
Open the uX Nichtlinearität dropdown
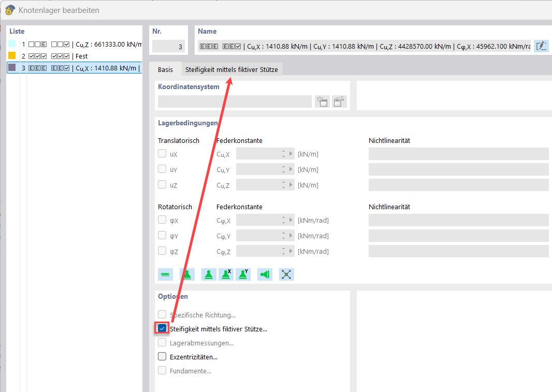tap(458, 154)
